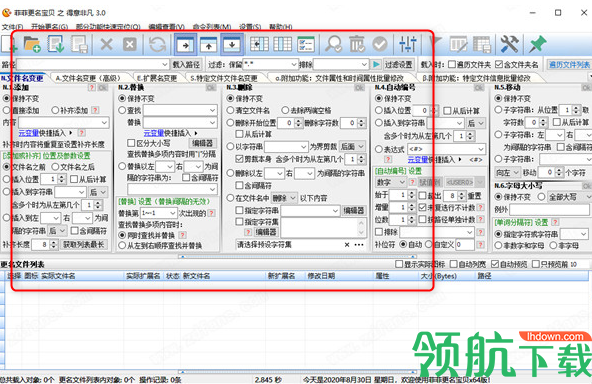Viewport: 592px width, 384px height.
Task: Click the boxed X clear list icon
Action: coord(130,44)
